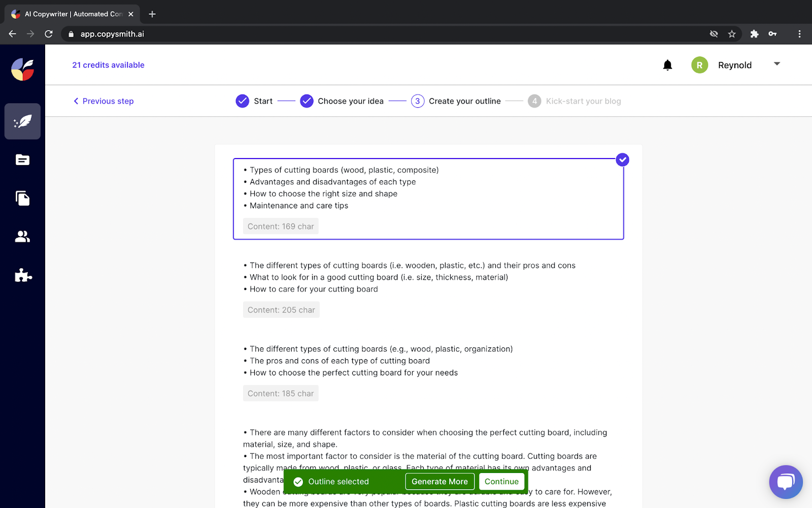
Task: Click the 'Content: 169 char' badge
Action: [281, 227]
